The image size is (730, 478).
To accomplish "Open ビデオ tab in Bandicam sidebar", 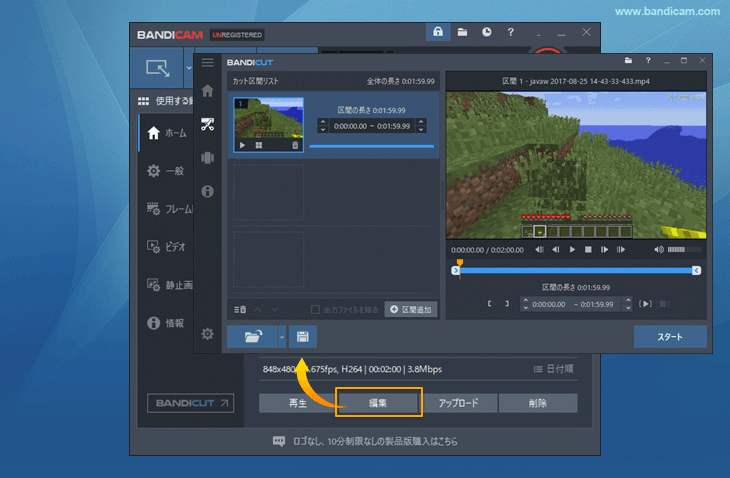I will [x=166, y=247].
